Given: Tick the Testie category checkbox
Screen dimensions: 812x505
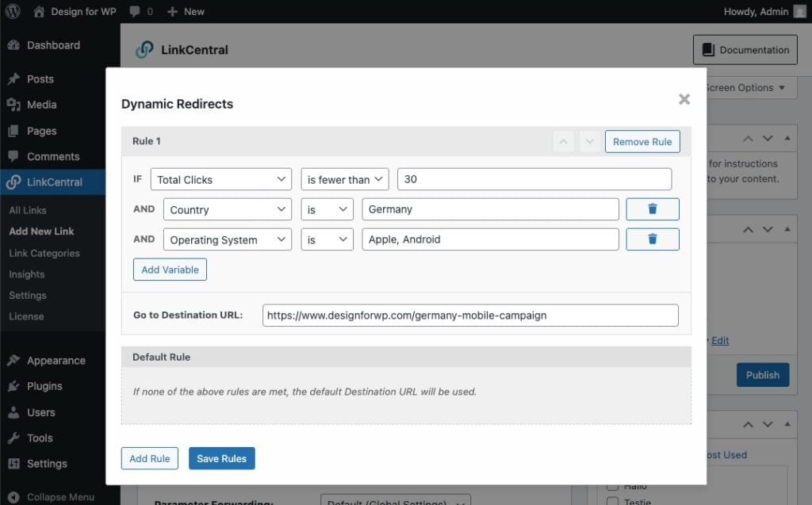Looking at the screenshot, I should tap(611, 500).
